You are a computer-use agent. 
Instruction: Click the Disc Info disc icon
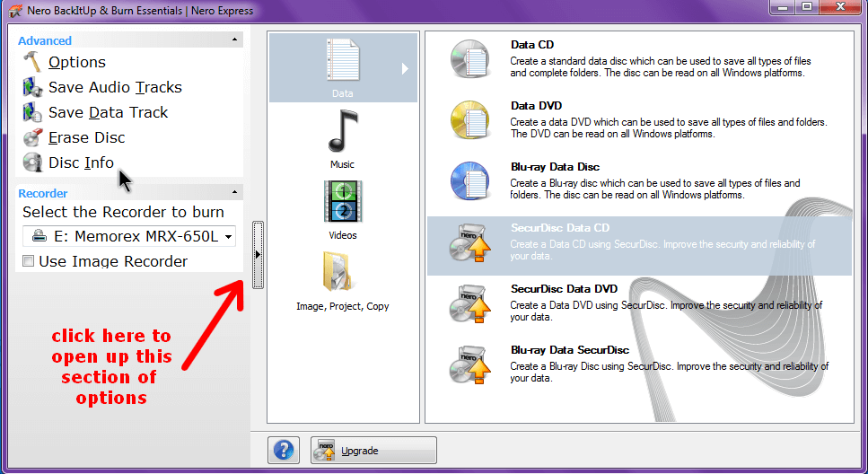(x=32, y=162)
